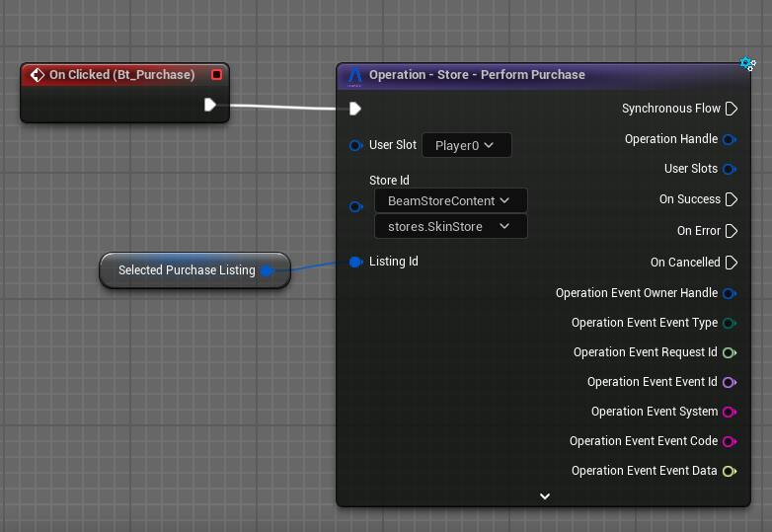Click the Listing Id input pin
Screen dimensions: 772x532
pyautogui.click(x=355, y=262)
